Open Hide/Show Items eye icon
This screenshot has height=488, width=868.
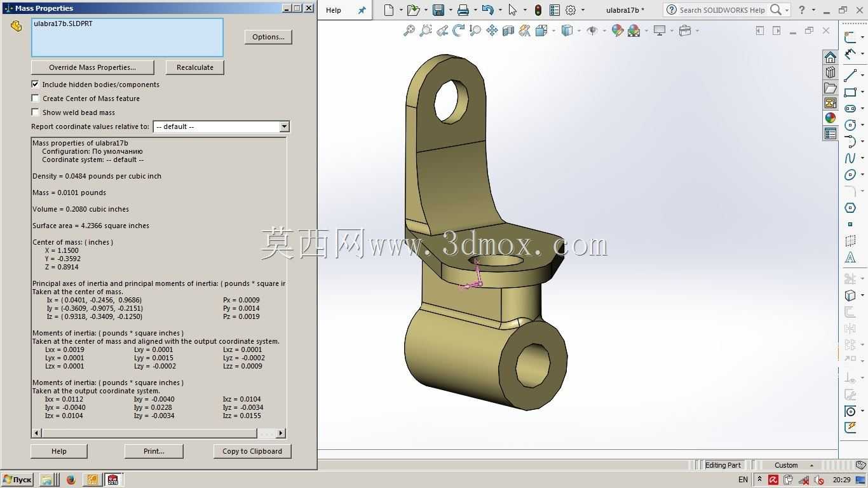pyautogui.click(x=592, y=30)
